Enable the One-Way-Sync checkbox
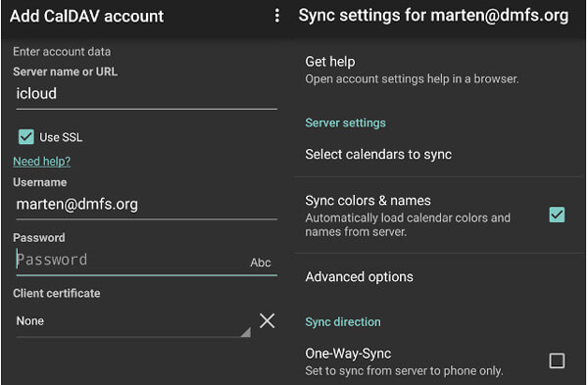 coord(557,361)
